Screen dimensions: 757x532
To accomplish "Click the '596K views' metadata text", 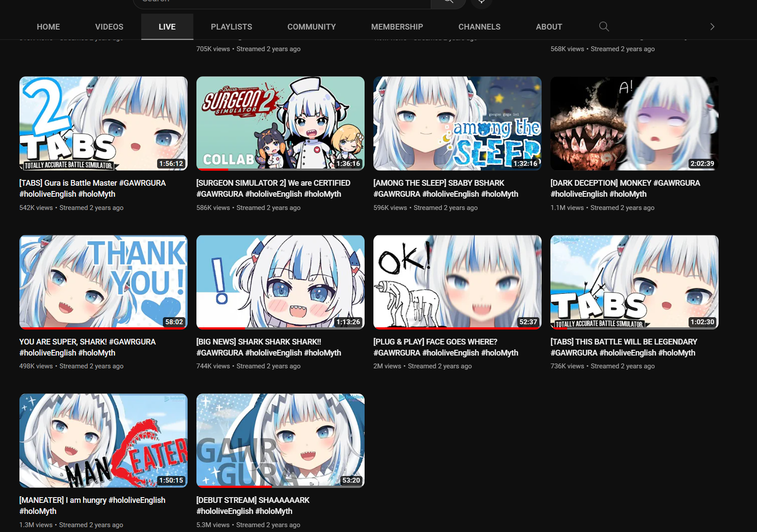I will pos(390,208).
